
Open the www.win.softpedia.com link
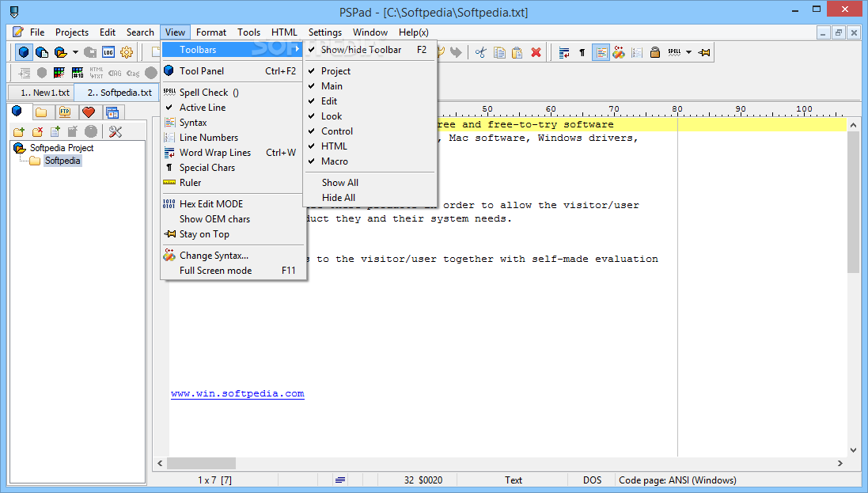coord(237,393)
